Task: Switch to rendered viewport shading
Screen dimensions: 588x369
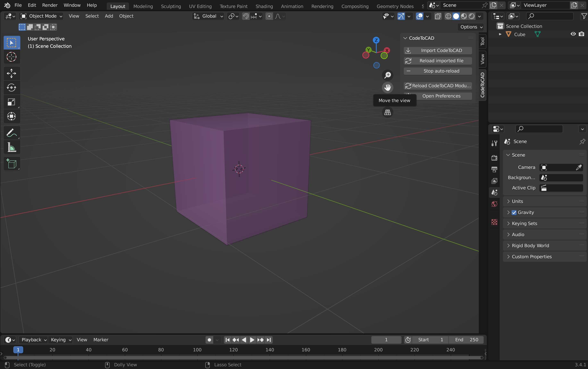Action: 472,16
